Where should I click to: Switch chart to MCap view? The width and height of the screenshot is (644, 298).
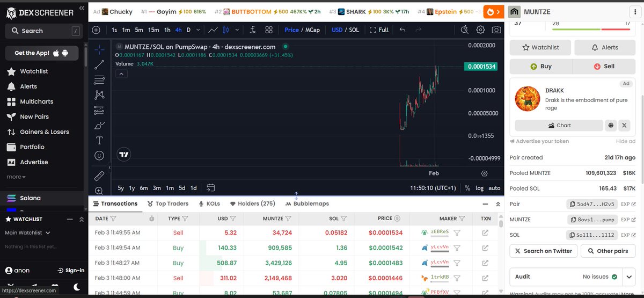[312, 30]
